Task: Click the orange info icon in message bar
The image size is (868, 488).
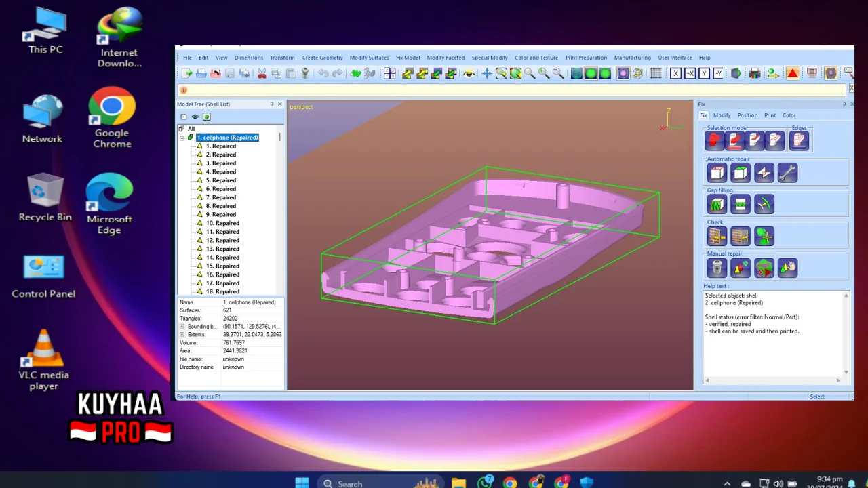Action: [x=183, y=89]
